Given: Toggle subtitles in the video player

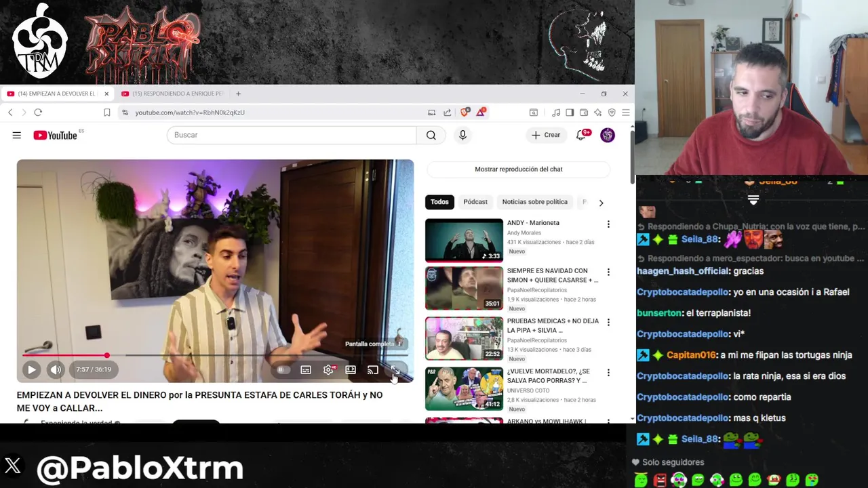Looking at the screenshot, I should click(306, 369).
